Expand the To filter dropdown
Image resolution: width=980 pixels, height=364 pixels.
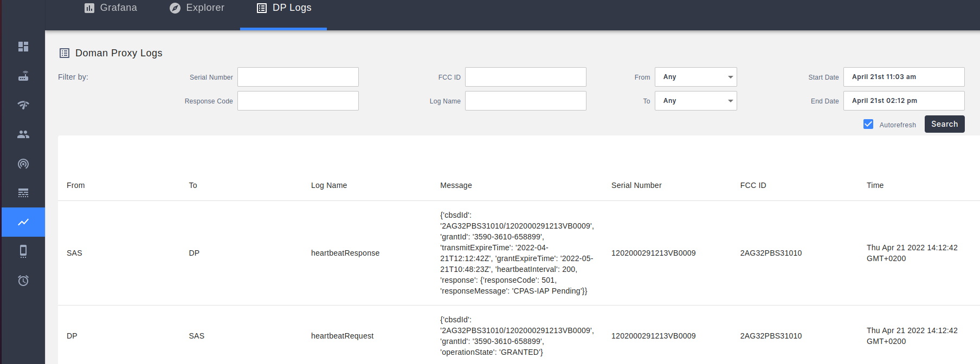click(695, 101)
